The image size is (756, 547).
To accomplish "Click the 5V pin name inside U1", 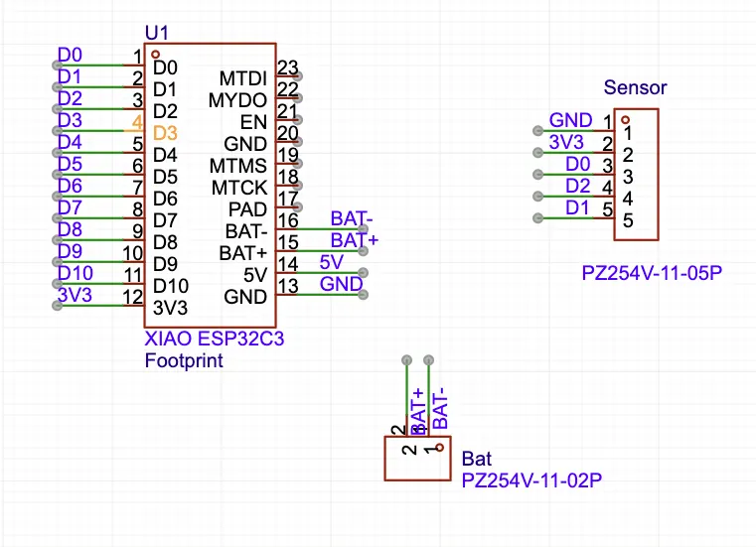I will (255, 275).
